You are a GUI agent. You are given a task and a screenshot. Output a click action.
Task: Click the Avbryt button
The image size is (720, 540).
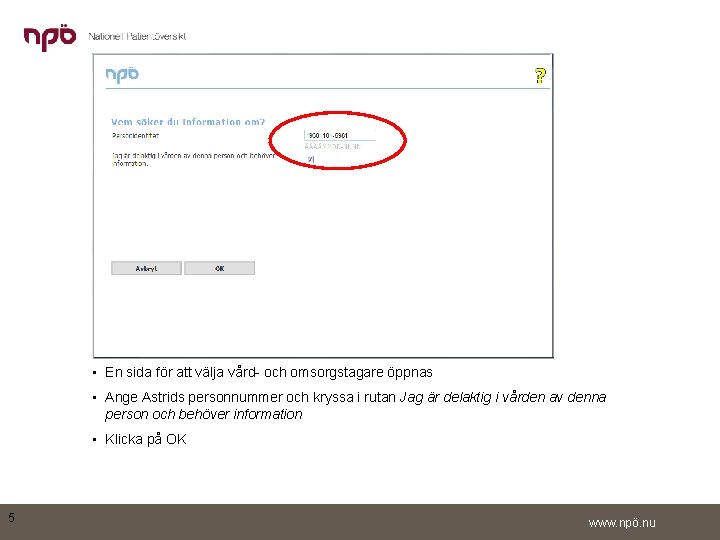(x=146, y=268)
